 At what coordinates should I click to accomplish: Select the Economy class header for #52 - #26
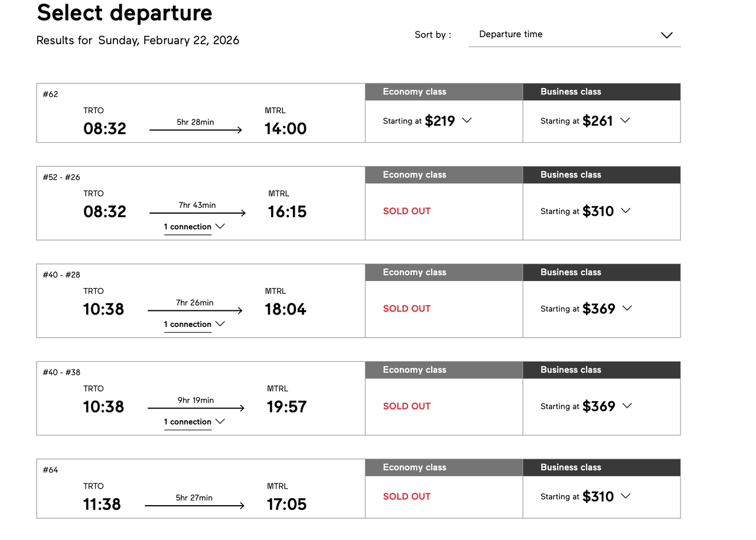tap(444, 175)
